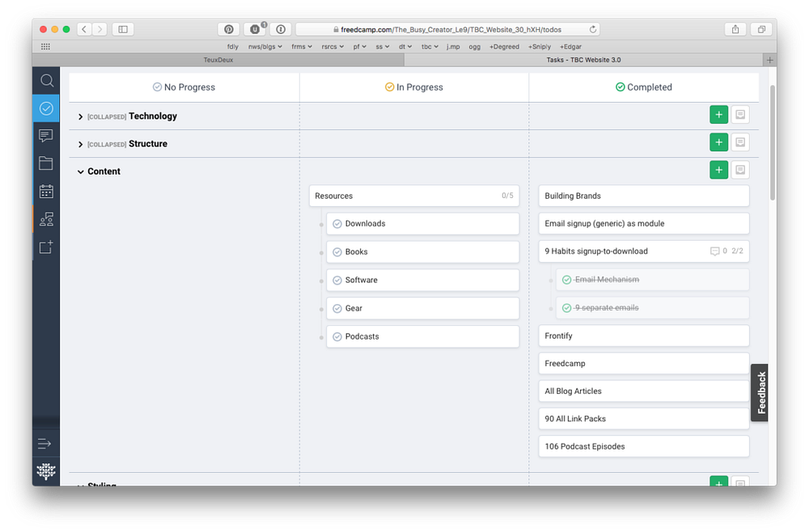
Task: Switch to the TeuxDeux tab
Action: coord(218,60)
